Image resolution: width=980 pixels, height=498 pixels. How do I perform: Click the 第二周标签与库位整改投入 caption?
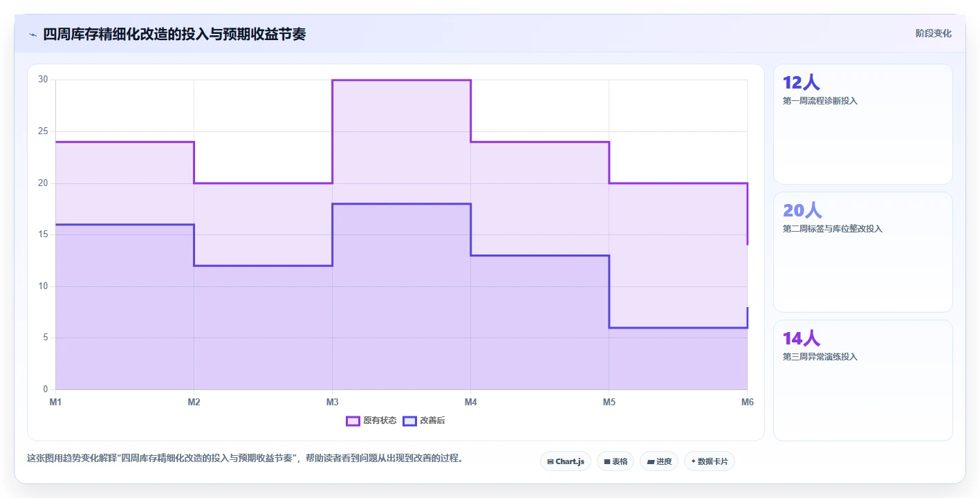pyautogui.click(x=833, y=229)
